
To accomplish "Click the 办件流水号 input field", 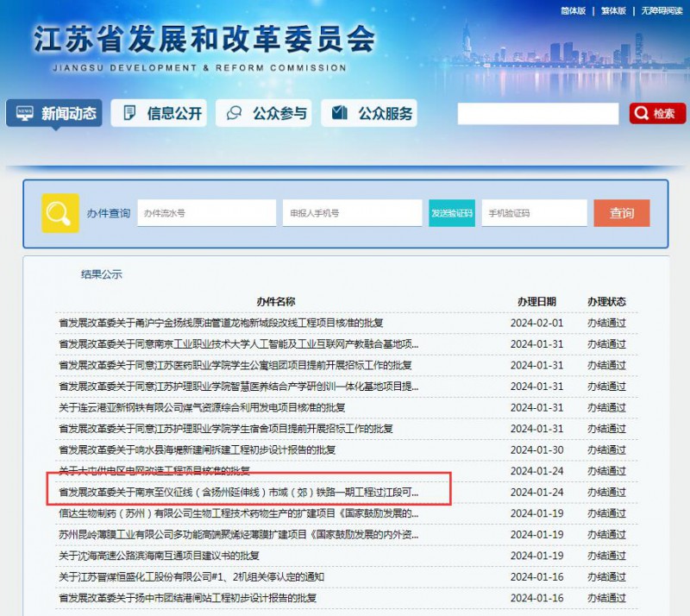I will coord(206,213).
